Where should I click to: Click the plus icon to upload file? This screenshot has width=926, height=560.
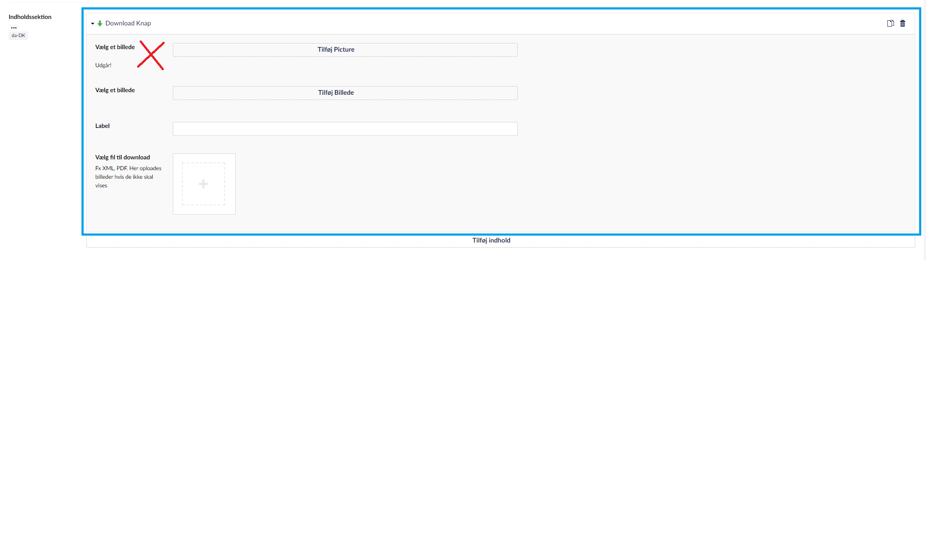point(203,184)
